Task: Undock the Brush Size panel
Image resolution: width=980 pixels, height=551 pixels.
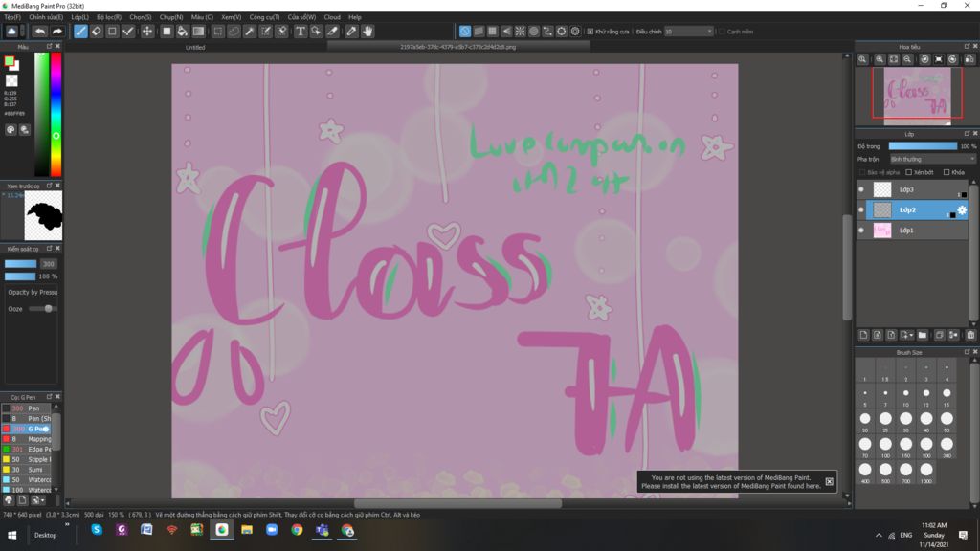Action: click(967, 352)
